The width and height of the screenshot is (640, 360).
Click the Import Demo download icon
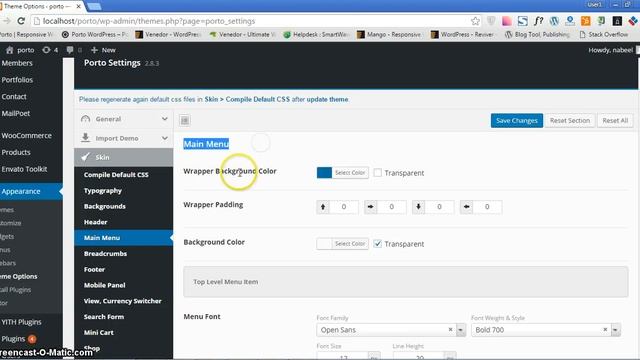click(x=85, y=138)
